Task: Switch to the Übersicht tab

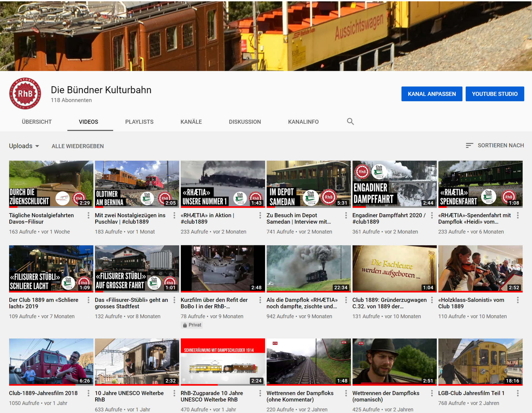Action: pyautogui.click(x=37, y=122)
